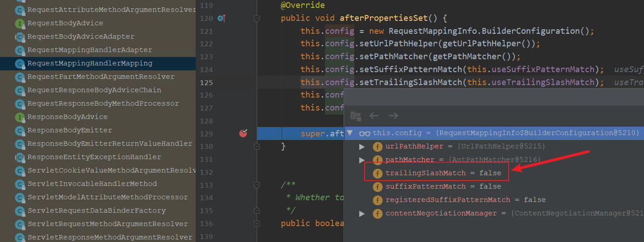Click the field icon beside registeredSuffixPatternMatch
The height and width of the screenshot is (242, 644).
point(378,200)
